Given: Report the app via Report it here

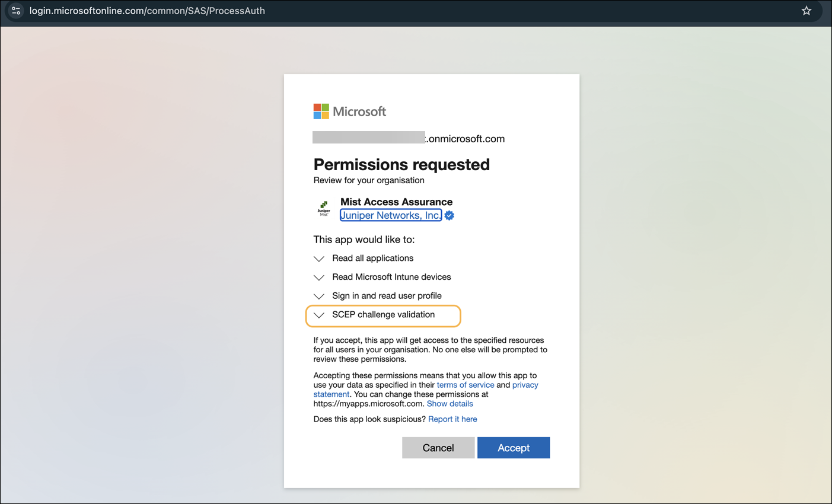Looking at the screenshot, I should [x=452, y=419].
